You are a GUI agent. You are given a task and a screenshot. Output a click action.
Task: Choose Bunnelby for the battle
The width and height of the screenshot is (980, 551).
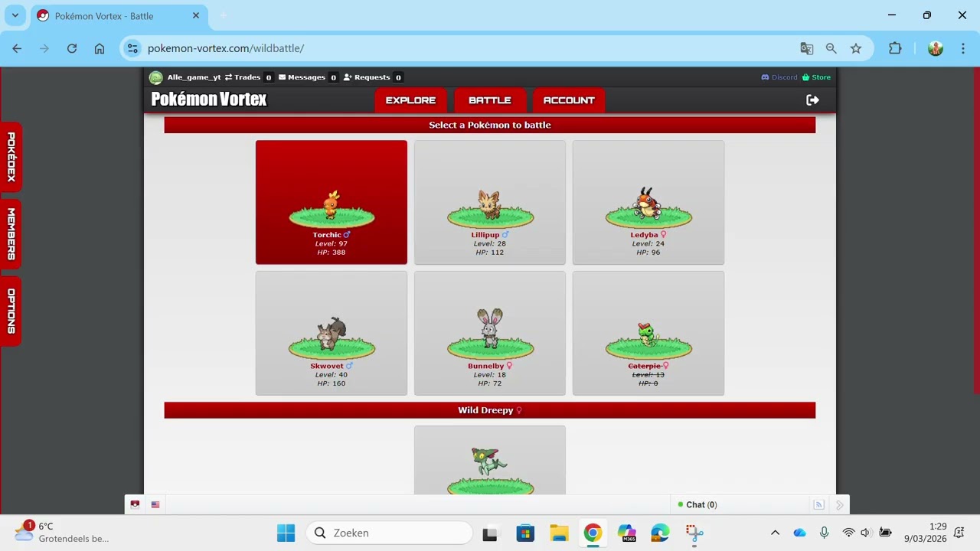click(x=490, y=333)
